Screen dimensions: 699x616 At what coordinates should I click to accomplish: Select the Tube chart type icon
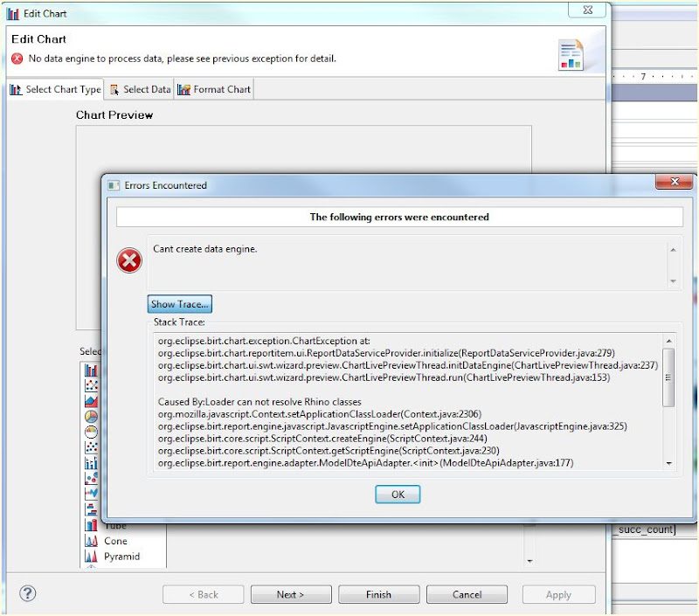[x=91, y=524]
